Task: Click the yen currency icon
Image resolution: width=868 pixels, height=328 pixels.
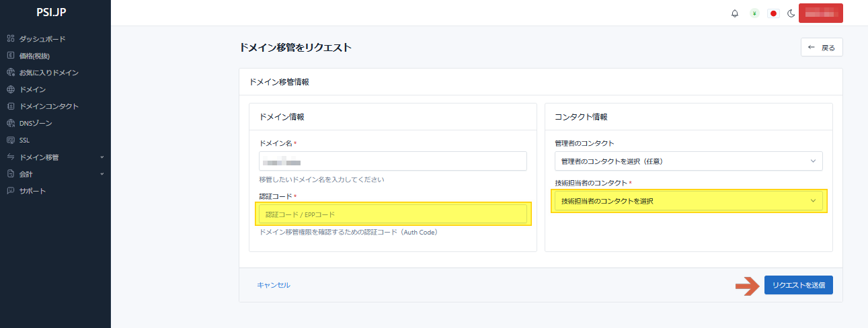Action: pyautogui.click(x=754, y=13)
